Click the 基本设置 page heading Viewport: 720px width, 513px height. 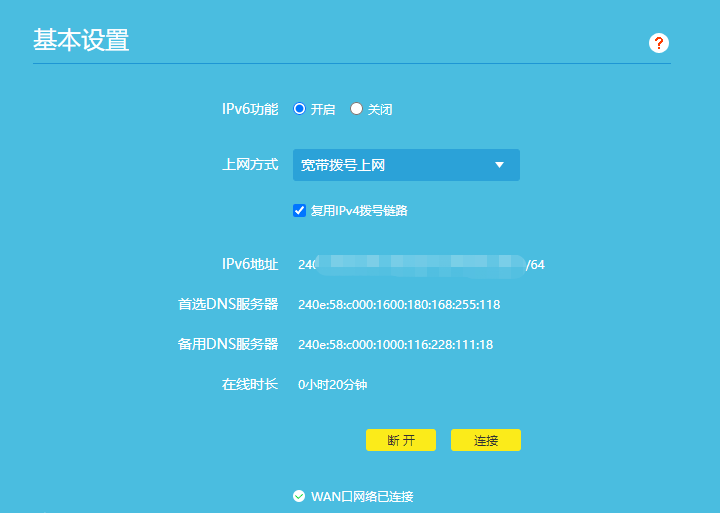[x=81, y=41]
